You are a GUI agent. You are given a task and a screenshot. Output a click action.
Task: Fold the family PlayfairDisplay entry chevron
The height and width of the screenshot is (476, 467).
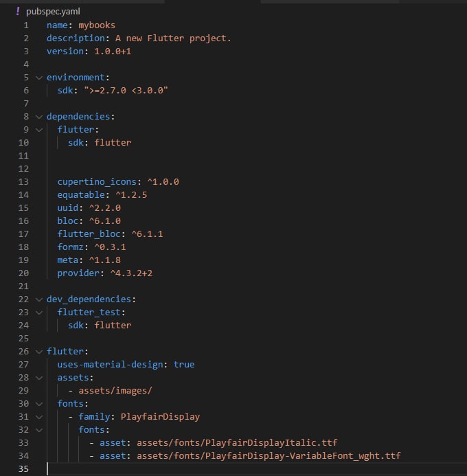39,417
